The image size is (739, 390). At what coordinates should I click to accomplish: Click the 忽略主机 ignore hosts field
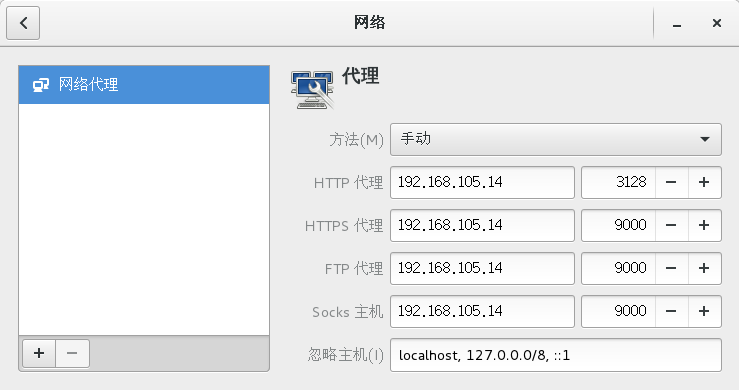(x=556, y=355)
